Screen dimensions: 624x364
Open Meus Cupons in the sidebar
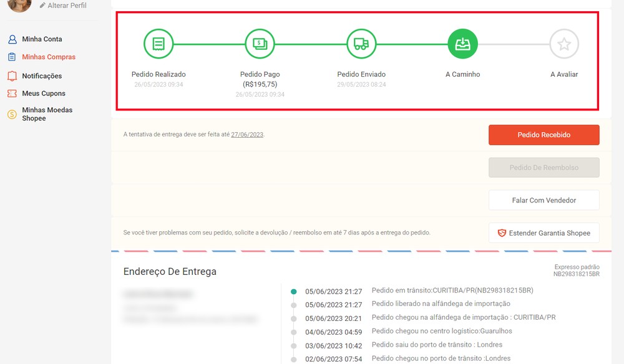[44, 93]
